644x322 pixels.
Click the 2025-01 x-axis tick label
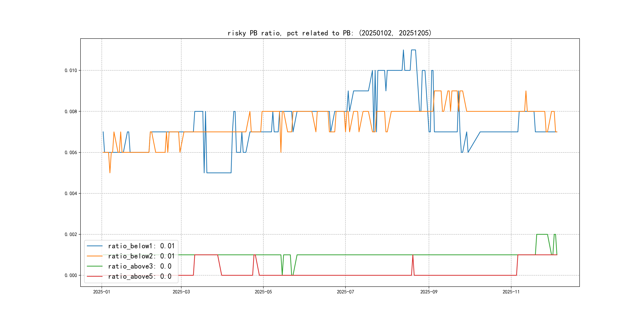tap(102, 292)
